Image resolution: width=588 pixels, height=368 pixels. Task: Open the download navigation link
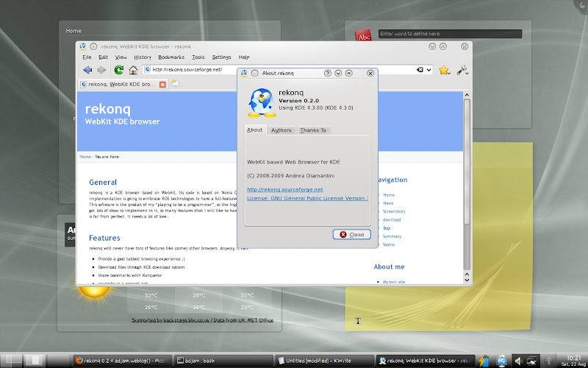(392, 219)
